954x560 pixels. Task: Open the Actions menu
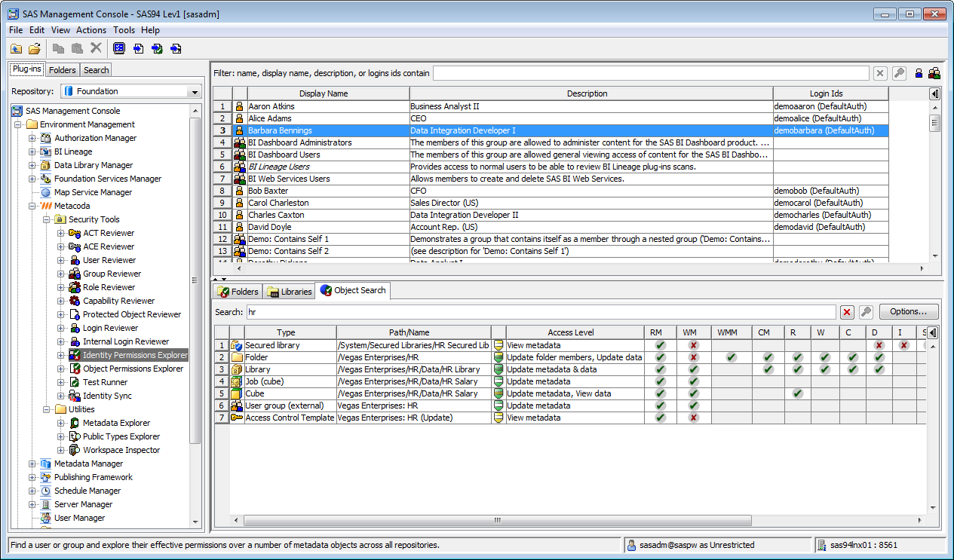pos(91,30)
